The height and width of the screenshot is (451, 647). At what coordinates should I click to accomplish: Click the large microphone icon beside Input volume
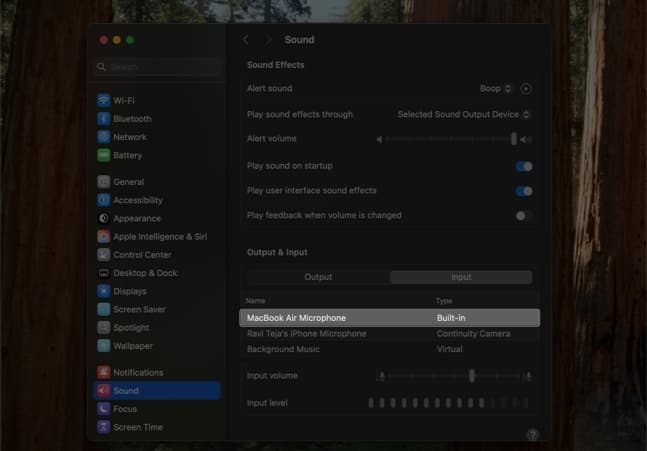(x=527, y=376)
